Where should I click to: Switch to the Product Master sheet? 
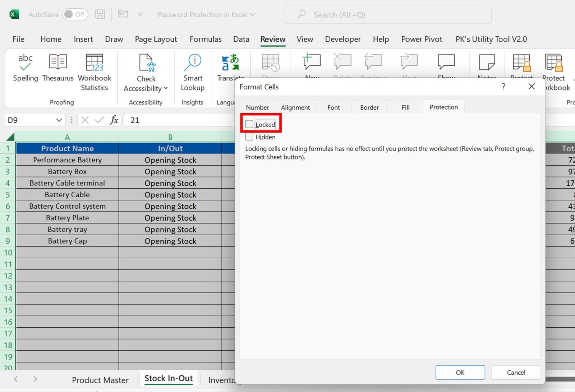tap(100, 380)
